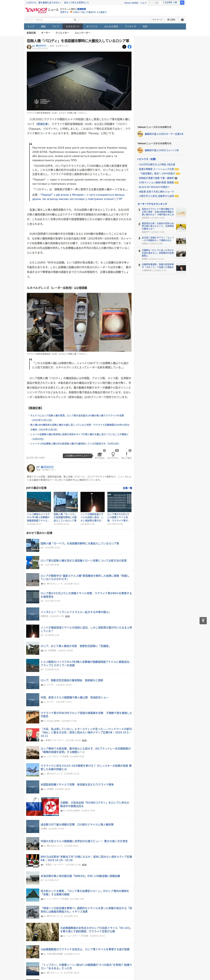Click the main fake drone article image

point(79,81)
